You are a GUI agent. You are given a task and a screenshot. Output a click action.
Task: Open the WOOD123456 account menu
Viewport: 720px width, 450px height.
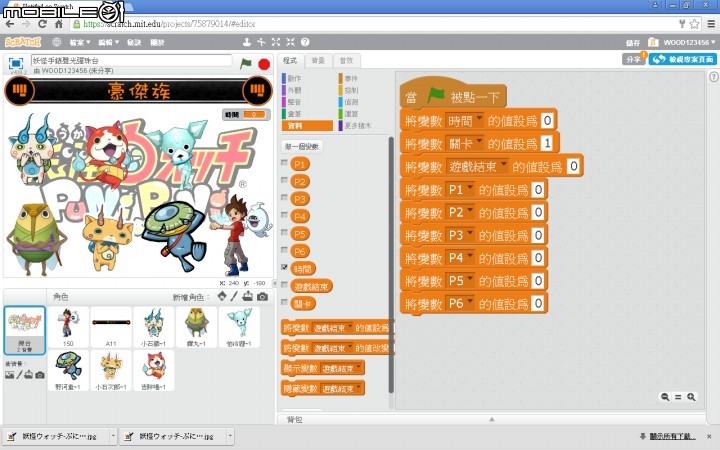(689, 42)
